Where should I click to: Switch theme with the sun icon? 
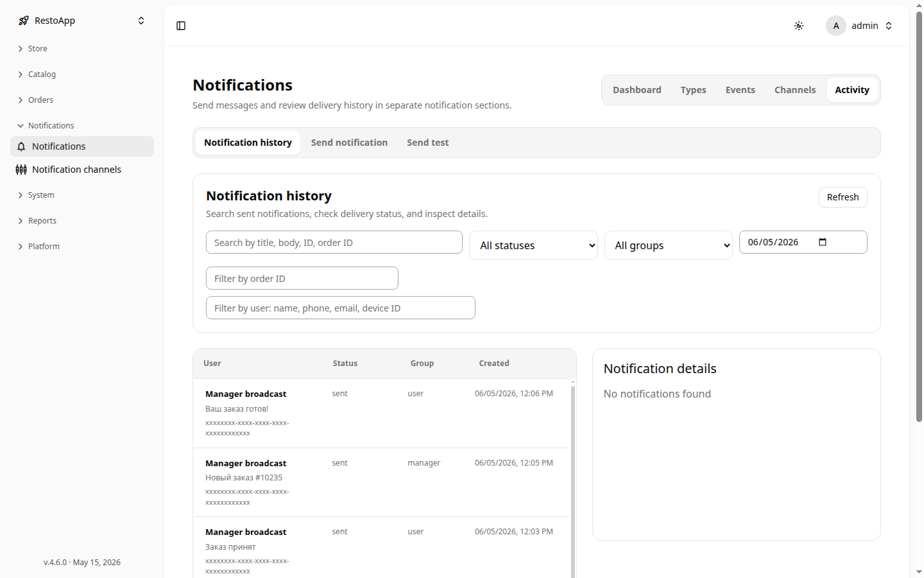coord(799,26)
